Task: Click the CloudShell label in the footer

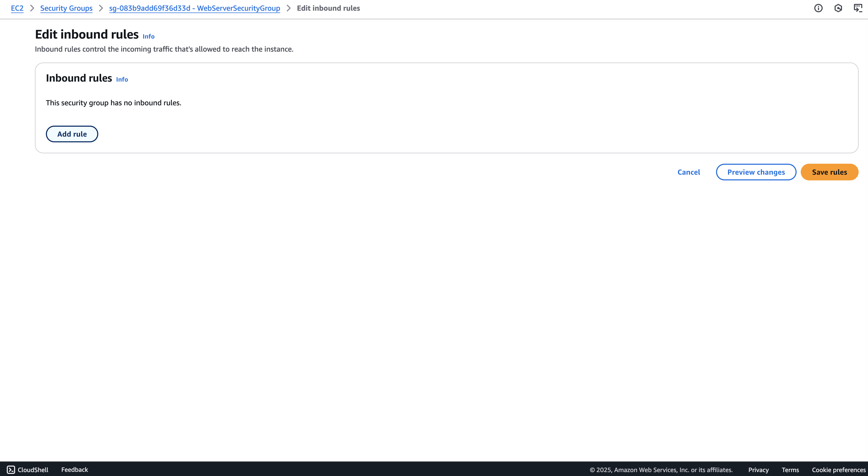Action: click(33, 470)
